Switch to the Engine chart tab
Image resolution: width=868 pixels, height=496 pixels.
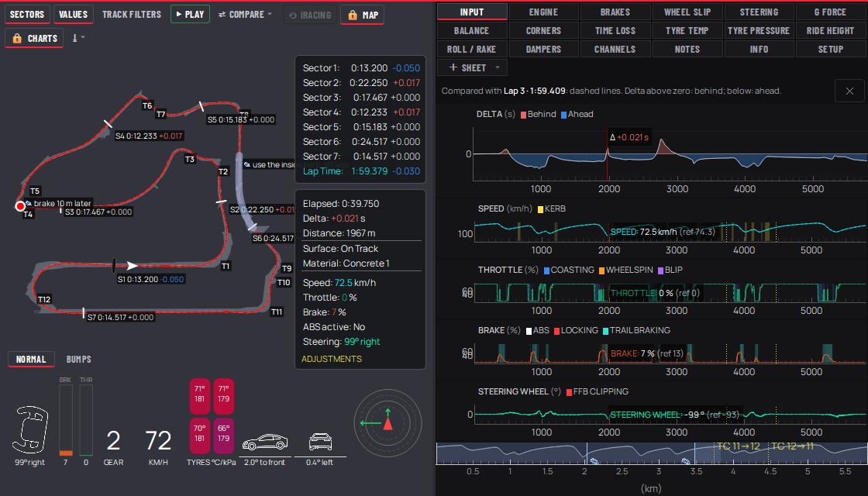point(543,12)
